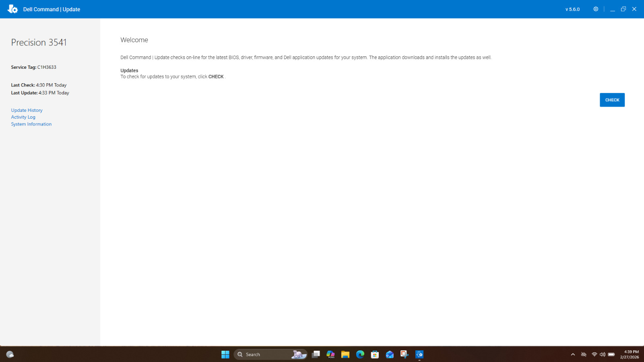Image resolution: width=644 pixels, height=362 pixels.
Task: Click the taskbar Search box
Action: (x=270, y=354)
